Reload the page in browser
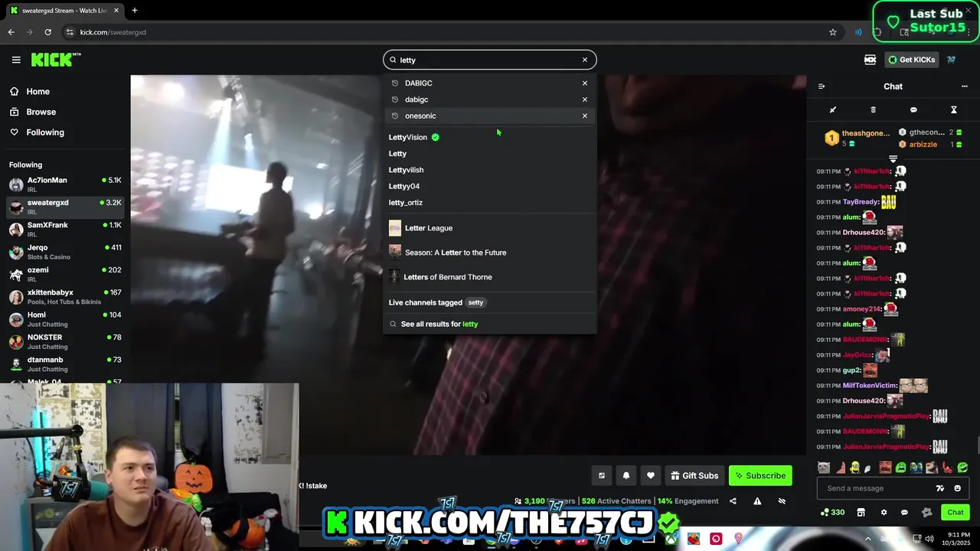Image resolution: width=980 pixels, height=551 pixels. pyautogui.click(x=47, y=32)
